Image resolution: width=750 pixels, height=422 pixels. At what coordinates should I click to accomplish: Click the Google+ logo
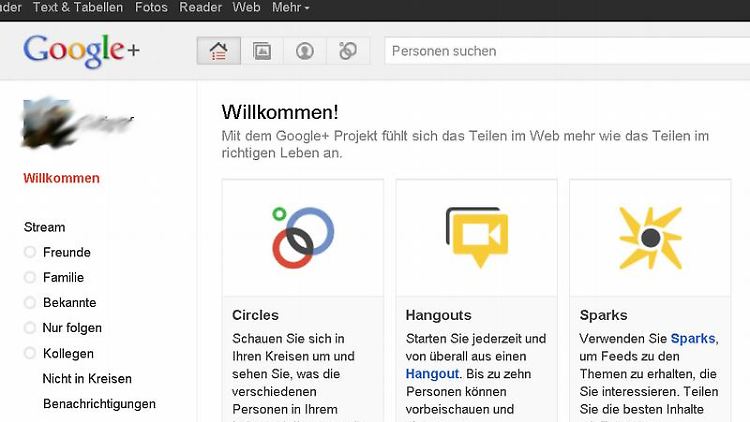[x=81, y=51]
